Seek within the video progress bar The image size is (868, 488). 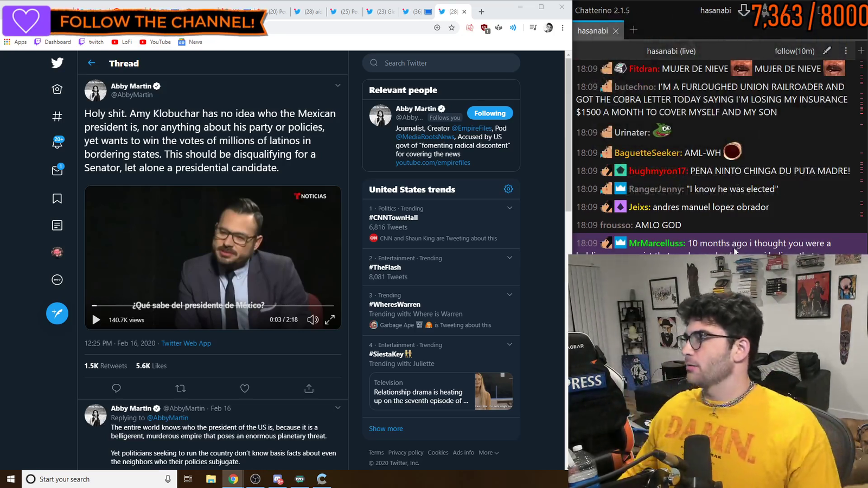(x=213, y=306)
